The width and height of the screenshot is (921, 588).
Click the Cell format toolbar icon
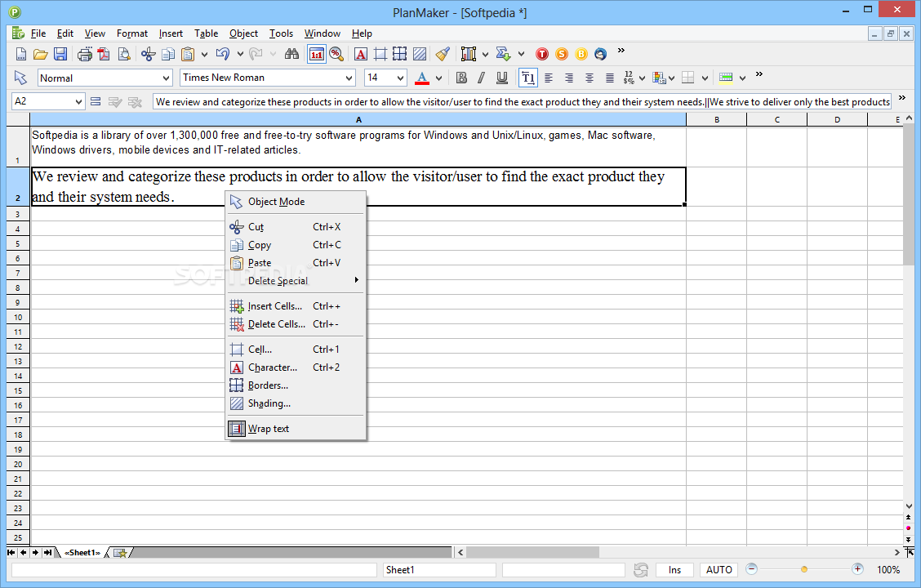(x=380, y=55)
